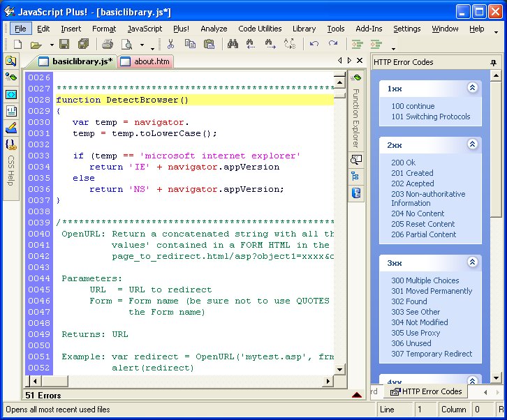Viewport: 507px width, 420px height.
Task: Click the '51 Errors' status label
Action: coord(43,396)
